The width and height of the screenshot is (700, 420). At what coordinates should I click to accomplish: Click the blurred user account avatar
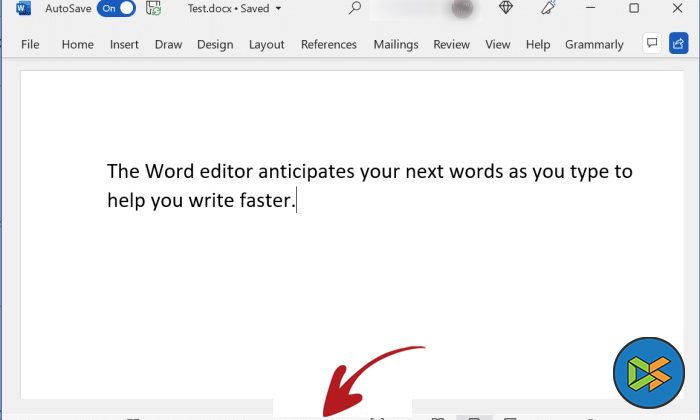click(462, 8)
